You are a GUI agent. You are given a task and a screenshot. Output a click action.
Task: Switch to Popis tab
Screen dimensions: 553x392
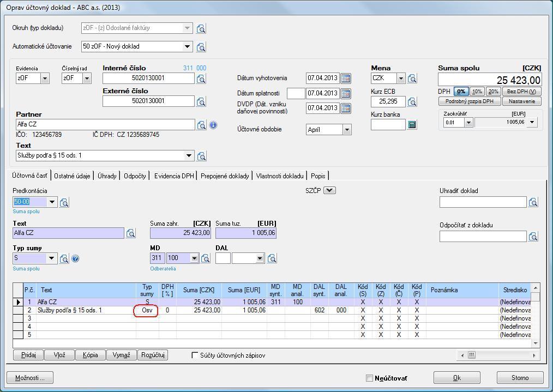(x=318, y=176)
